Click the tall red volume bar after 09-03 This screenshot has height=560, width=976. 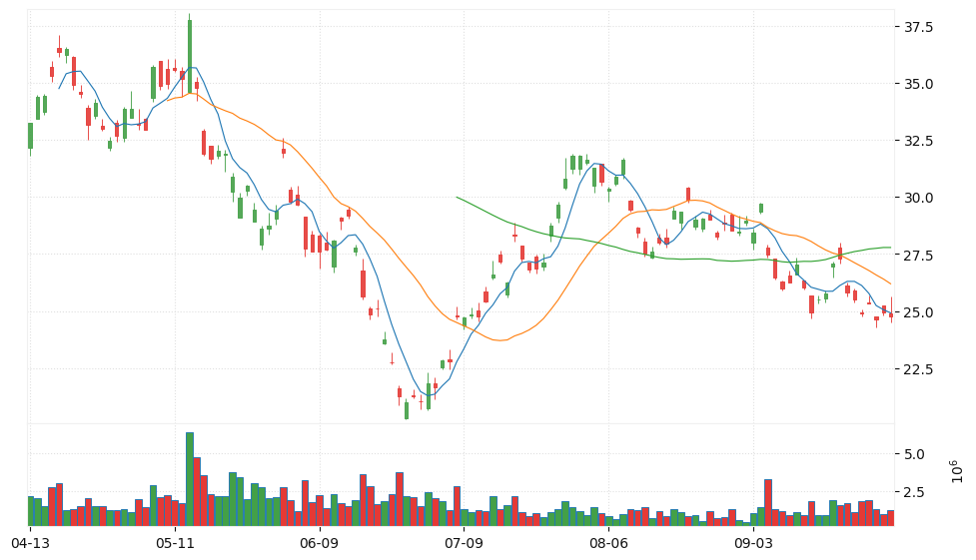768,503
